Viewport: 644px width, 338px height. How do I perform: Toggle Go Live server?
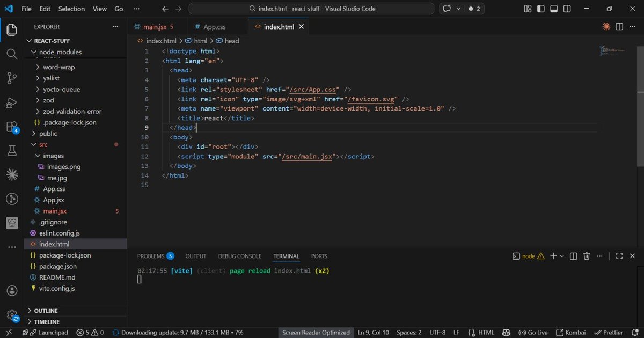tap(533, 333)
